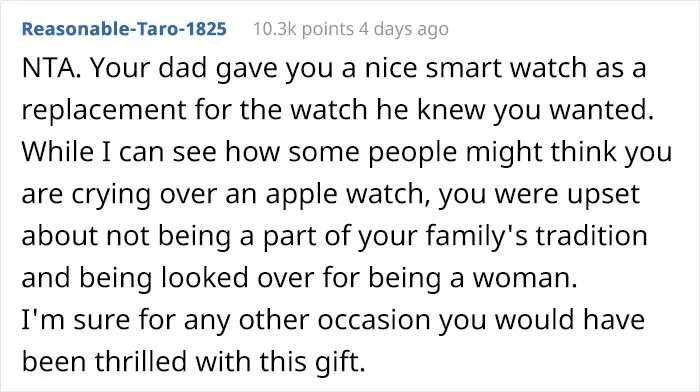Click the words been thrilled

(x=104, y=362)
